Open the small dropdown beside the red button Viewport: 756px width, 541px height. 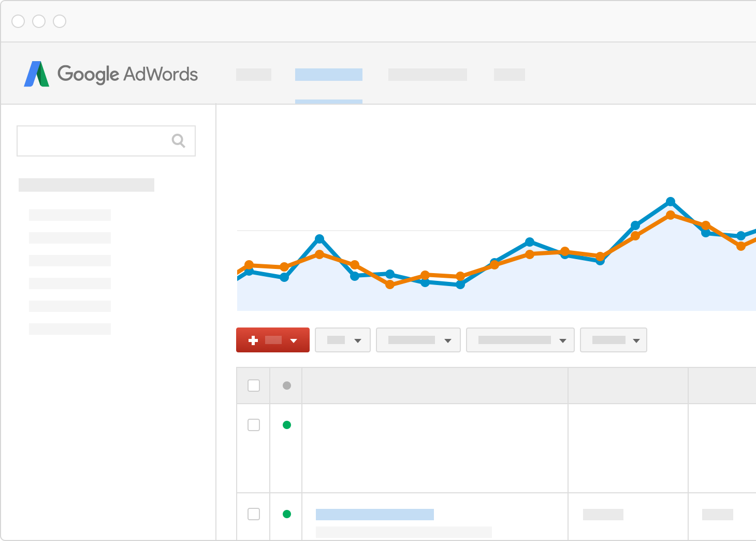343,340
